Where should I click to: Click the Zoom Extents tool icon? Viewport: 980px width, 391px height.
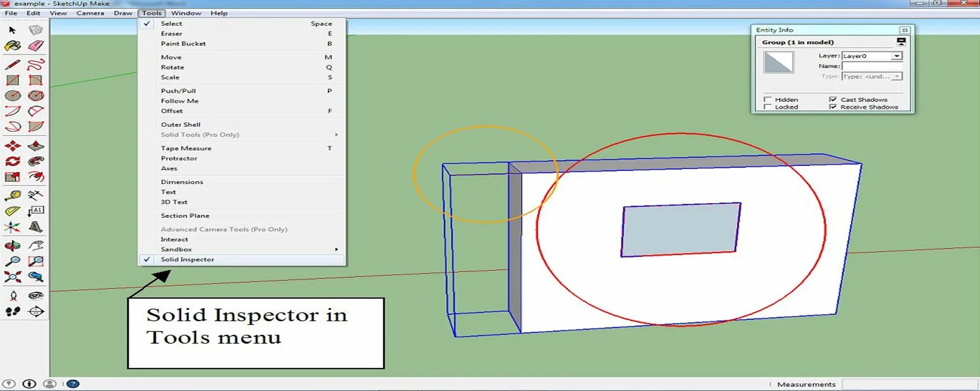pyautogui.click(x=13, y=276)
